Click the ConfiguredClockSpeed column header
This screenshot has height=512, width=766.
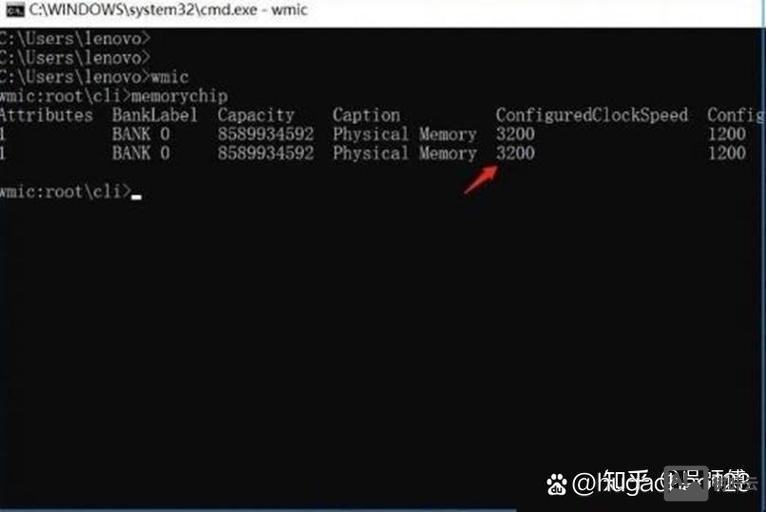592,115
